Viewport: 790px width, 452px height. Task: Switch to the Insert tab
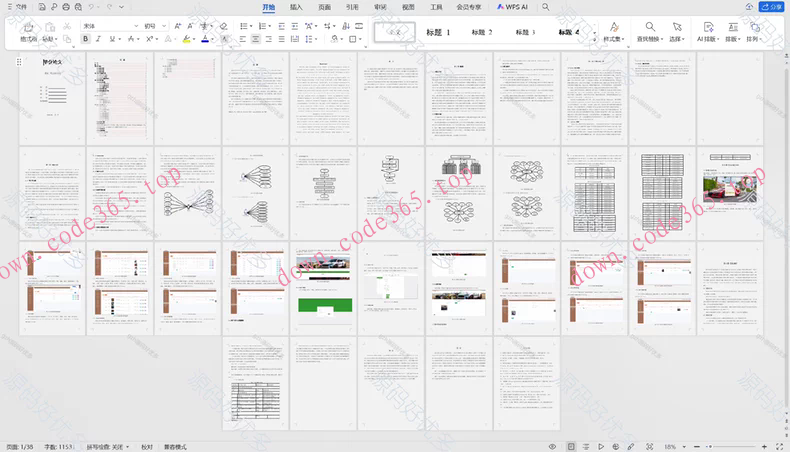pos(296,6)
